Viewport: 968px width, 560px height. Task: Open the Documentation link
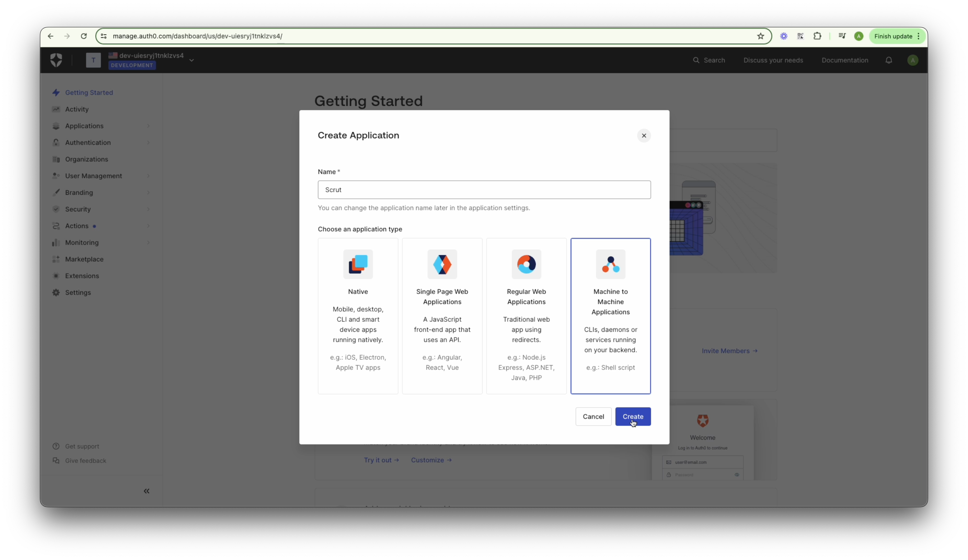[x=845, y=60]
